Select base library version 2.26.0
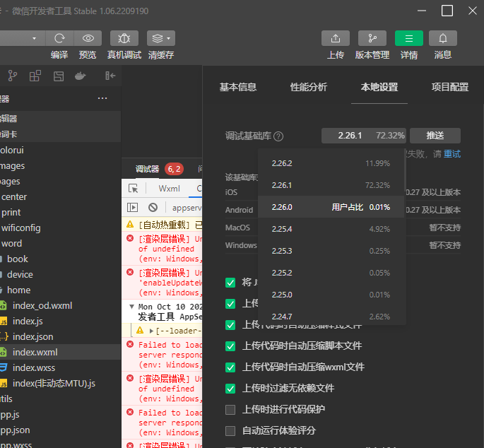This screenshot has width=484, height=448. point(331,207)
